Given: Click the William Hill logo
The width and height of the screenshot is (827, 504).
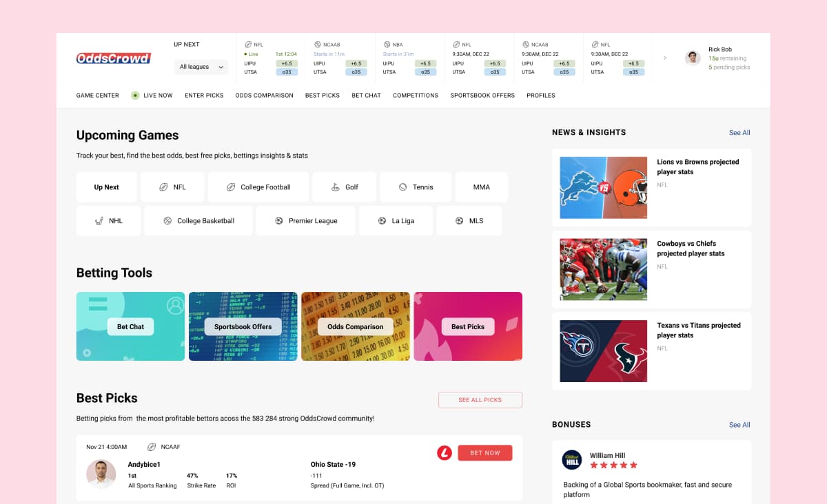Looking at the screenshot, I should tap(572, 460).
